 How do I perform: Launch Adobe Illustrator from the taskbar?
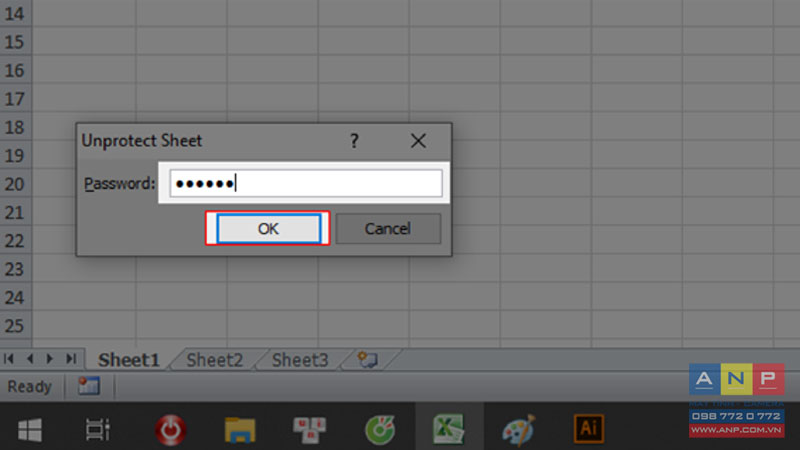click(x=589, y=429)
